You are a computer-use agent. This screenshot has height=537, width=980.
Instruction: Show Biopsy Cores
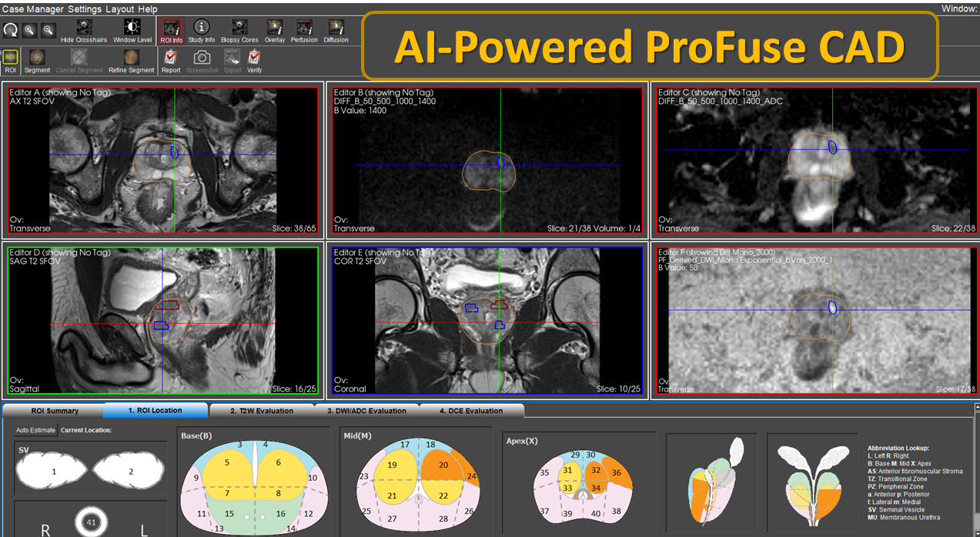[239, 31]
